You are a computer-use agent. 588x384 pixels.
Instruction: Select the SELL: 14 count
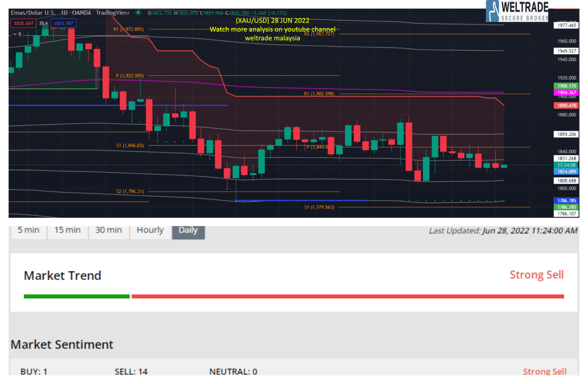pos(131,371)
